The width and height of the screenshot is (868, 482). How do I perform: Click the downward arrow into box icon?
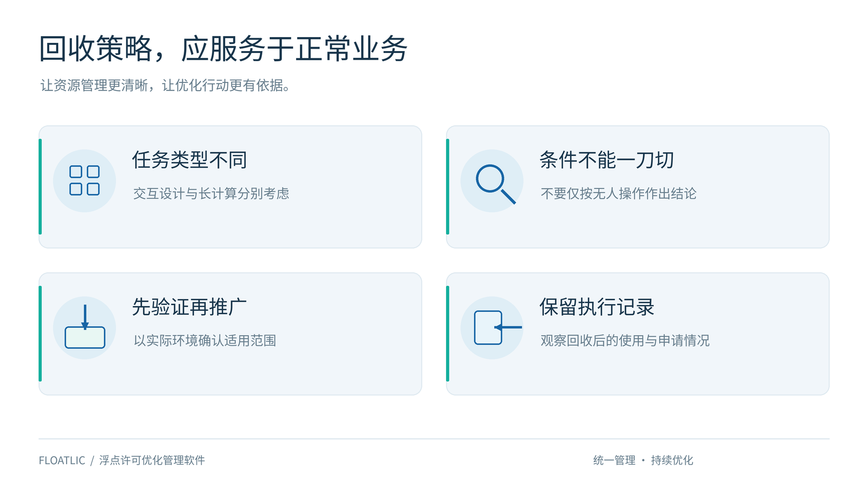pos(85,326)
